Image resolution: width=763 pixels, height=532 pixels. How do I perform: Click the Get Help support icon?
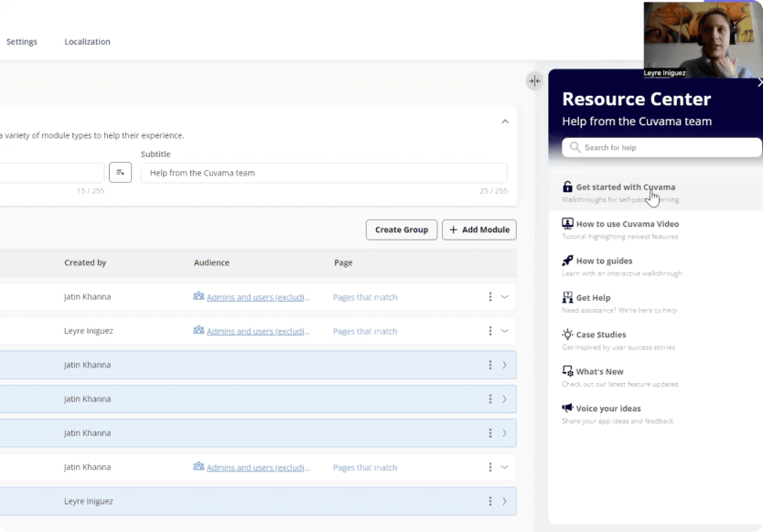[567, 298]
